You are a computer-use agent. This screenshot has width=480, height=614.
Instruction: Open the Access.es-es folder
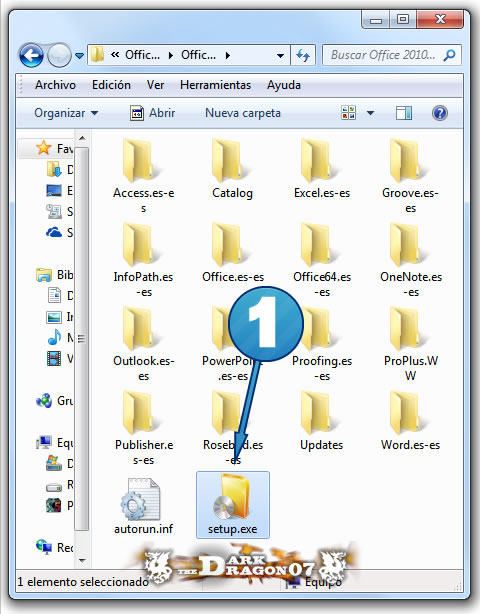point(143,175)
